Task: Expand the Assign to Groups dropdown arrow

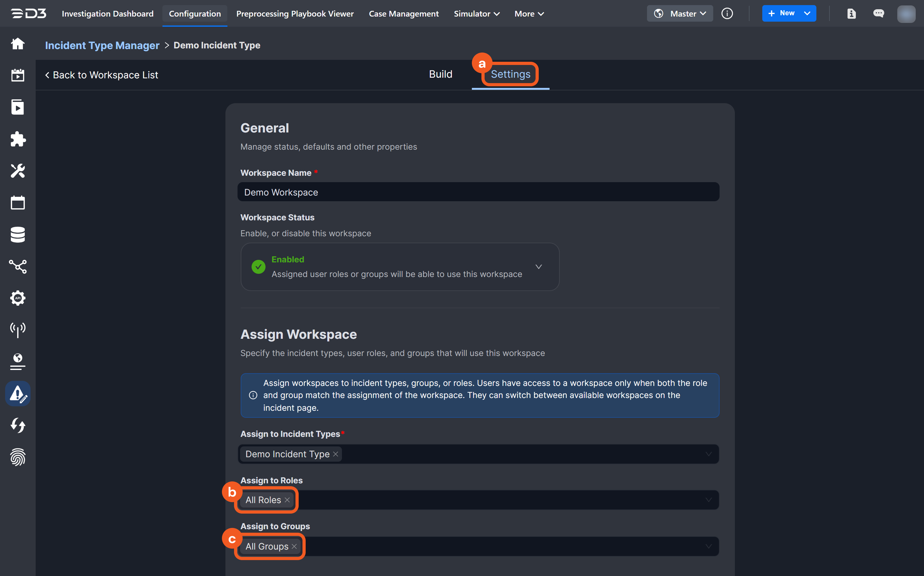Action: [x=708, y=546]
